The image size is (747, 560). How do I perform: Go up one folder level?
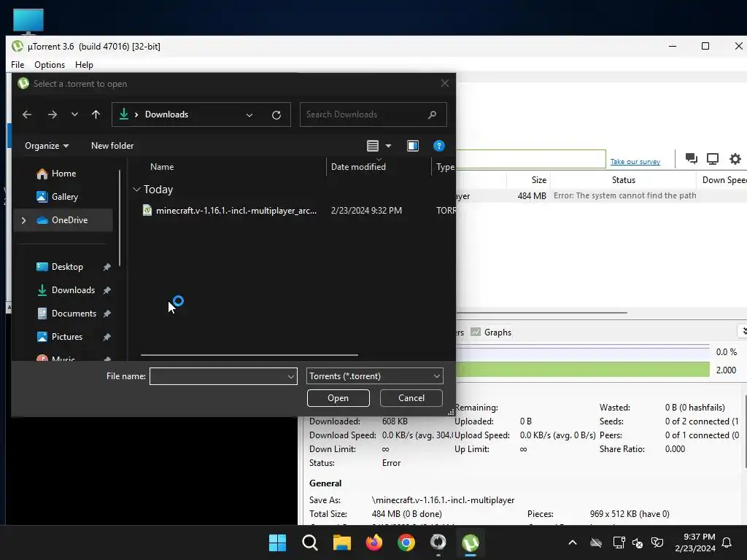click(96, 114)
